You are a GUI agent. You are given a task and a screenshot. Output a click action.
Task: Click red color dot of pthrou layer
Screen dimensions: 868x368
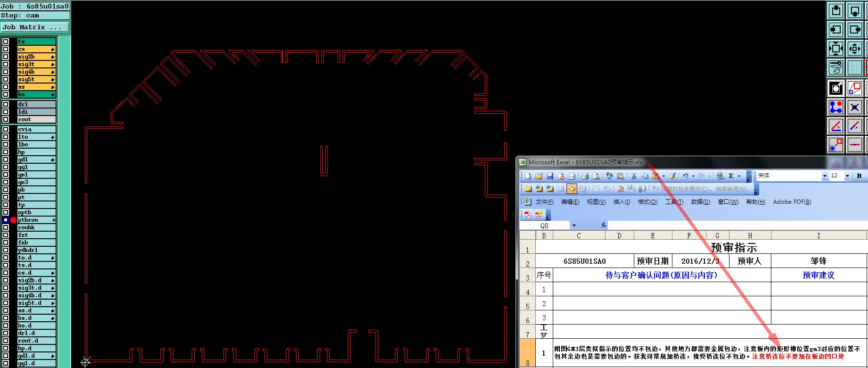point(13,220)
